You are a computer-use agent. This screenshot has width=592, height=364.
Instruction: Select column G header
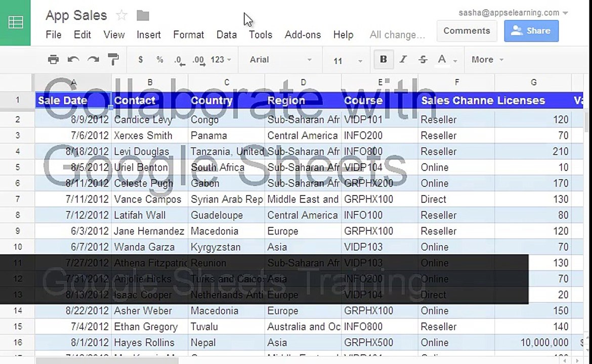pos(533,82)
